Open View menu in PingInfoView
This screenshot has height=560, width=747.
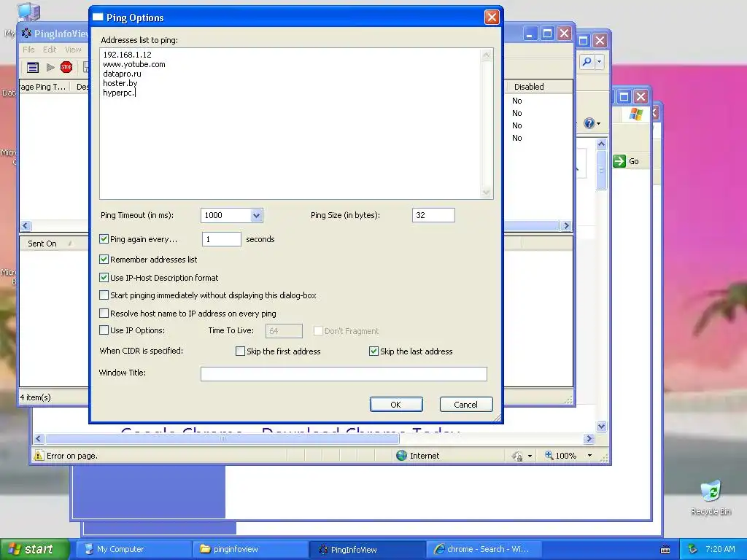pyautogui.click(x=73, y=50)
